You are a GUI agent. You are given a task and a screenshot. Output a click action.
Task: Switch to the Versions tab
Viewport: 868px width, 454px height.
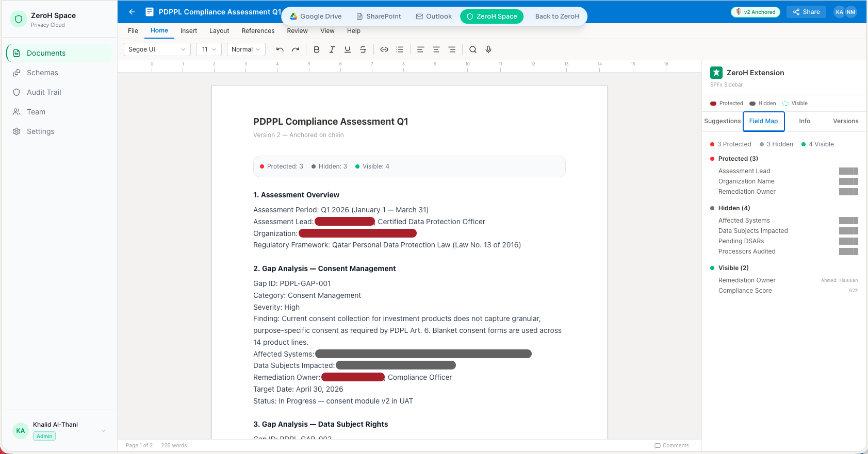coord(845,121)
